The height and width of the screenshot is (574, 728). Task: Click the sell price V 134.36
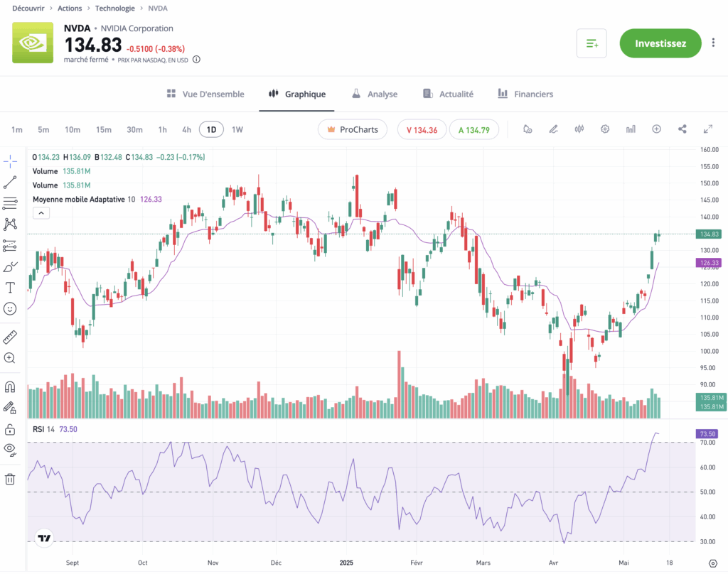pos(422,129)
